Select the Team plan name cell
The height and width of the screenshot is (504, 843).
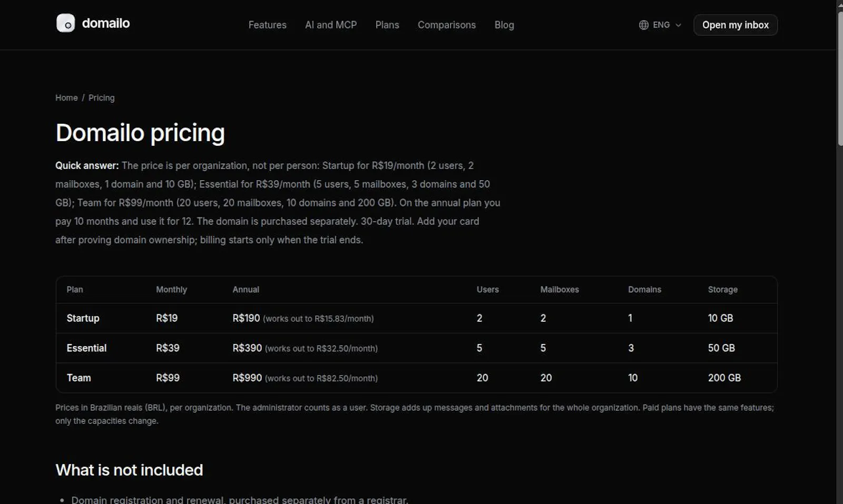point(79,378)
